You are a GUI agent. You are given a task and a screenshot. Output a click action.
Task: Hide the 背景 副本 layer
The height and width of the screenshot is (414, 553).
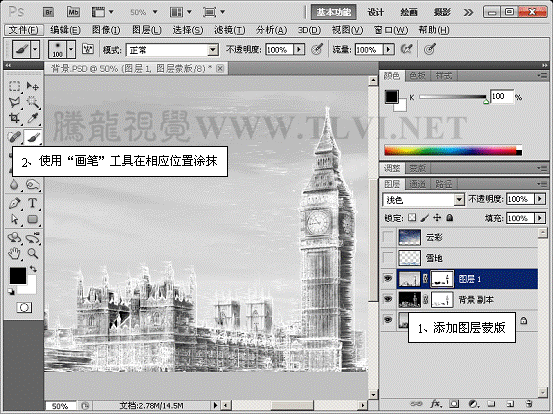click(x=388, y=299)
